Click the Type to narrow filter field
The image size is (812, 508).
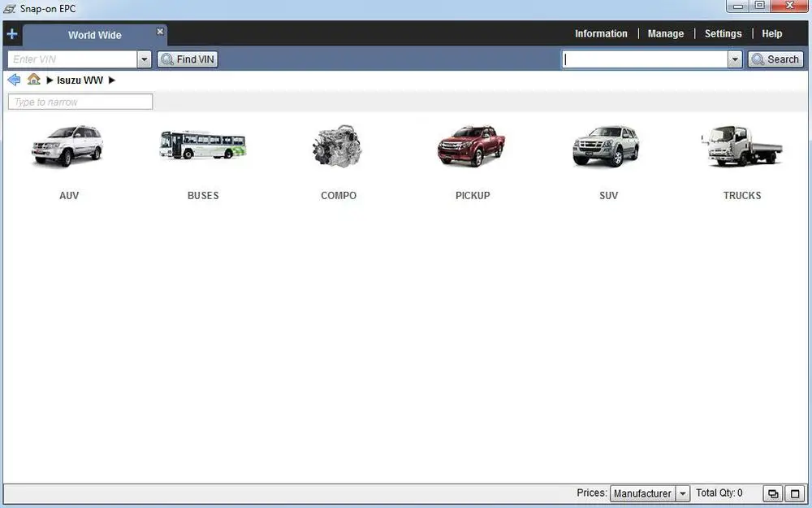point(80,102)
